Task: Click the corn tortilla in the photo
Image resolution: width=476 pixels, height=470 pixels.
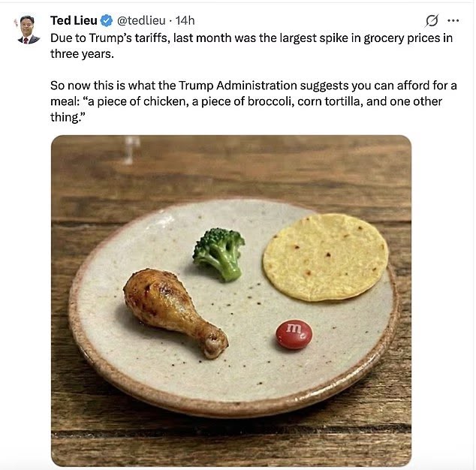Action: coord(325,256)
